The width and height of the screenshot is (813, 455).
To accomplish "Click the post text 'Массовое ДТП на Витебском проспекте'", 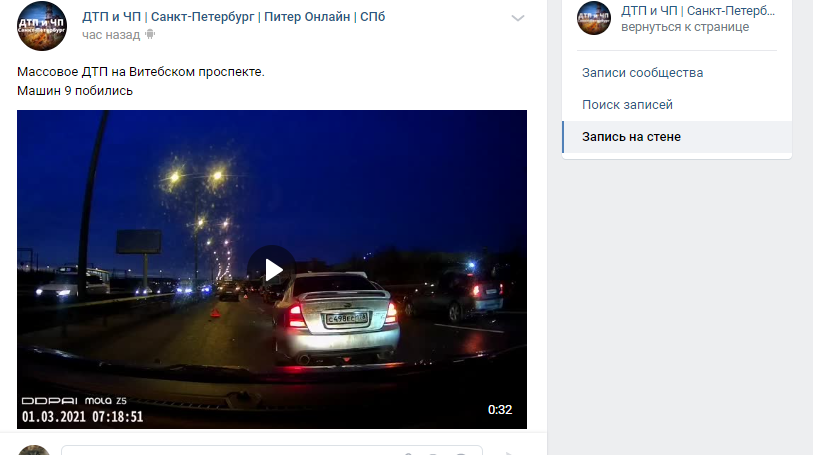I will tap(141, 72).
